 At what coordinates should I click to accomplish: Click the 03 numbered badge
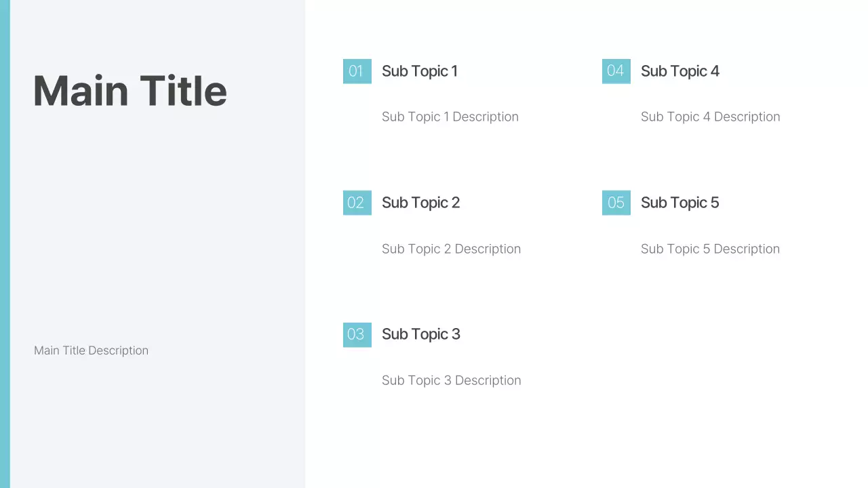pos(357,334)
